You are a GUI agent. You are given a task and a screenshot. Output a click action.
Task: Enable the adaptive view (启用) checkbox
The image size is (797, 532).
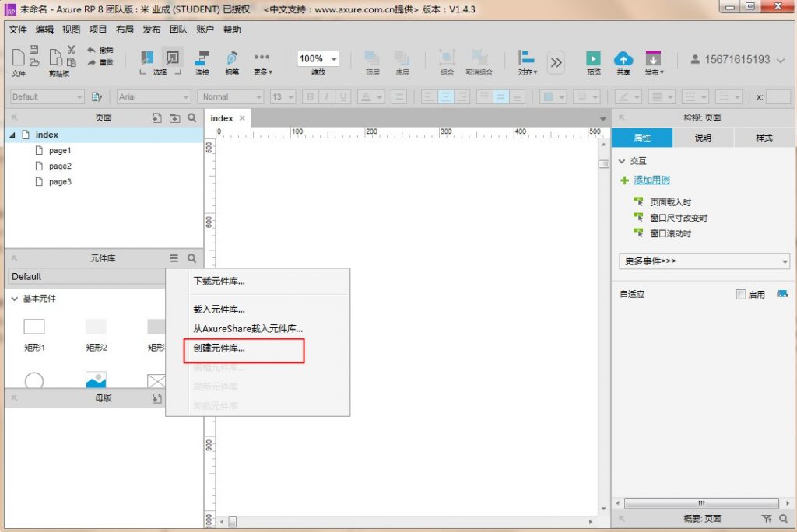740,295
